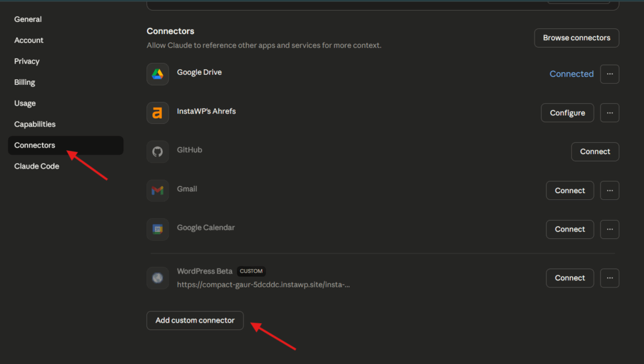Viewport: 644px width, 364px height.
Task: Select Billing in the settings sidebar
Action: pos(25,82)
